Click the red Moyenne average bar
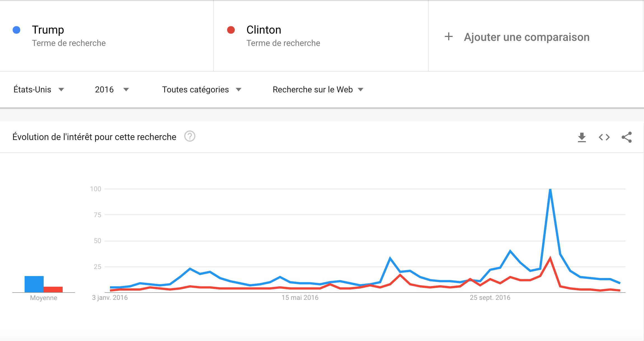Viewport: 644px width, 341px height. pos(53,289)
